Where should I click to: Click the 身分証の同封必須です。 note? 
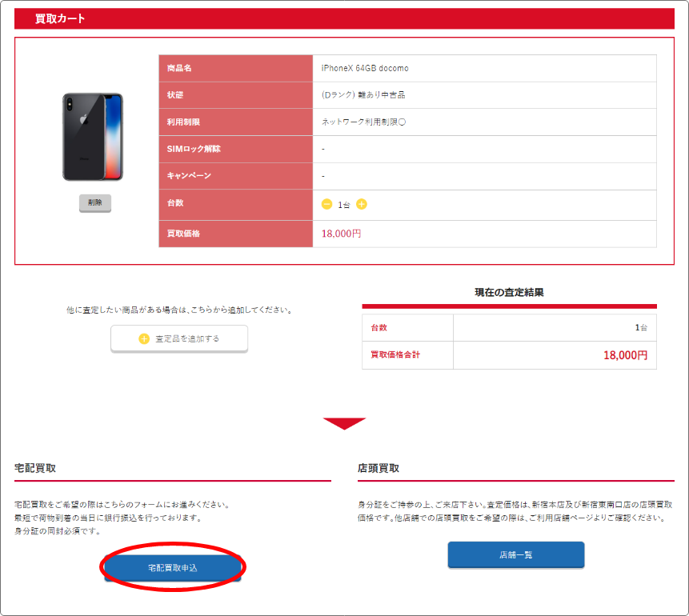59,531
